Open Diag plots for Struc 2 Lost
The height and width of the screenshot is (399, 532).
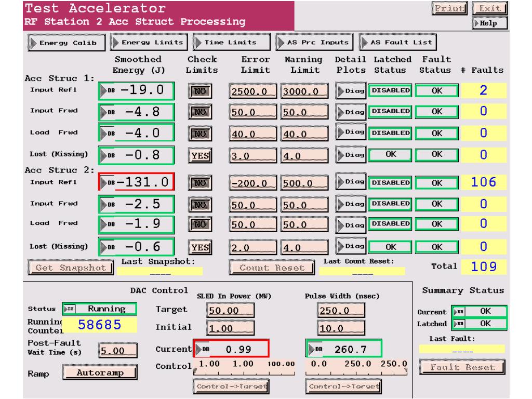click(x=351, y=246)
